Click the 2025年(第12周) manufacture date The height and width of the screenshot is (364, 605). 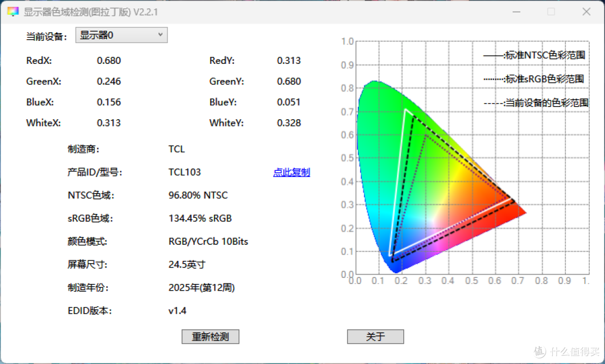(x=202, y=288)
